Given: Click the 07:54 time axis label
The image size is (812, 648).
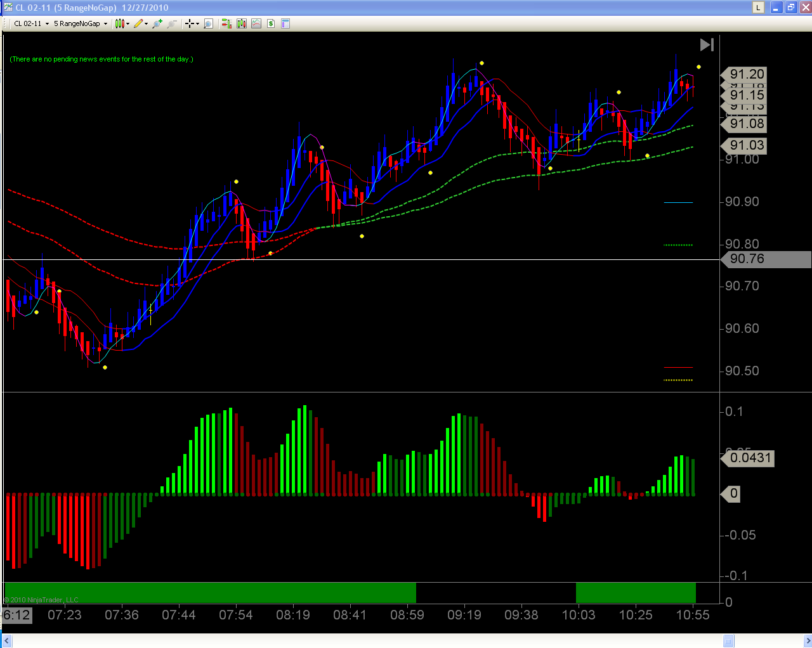Looking at the screenshot, I should pos(236,615).
